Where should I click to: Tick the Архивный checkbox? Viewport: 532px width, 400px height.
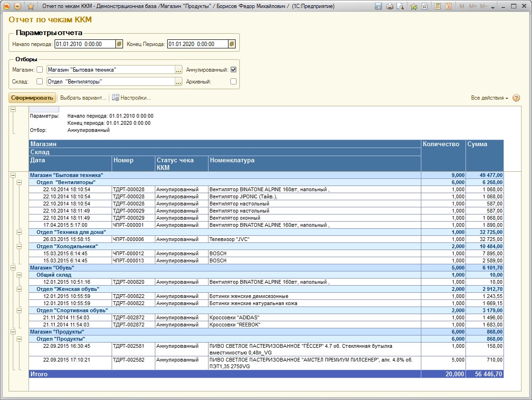click(x=233, y=81)
